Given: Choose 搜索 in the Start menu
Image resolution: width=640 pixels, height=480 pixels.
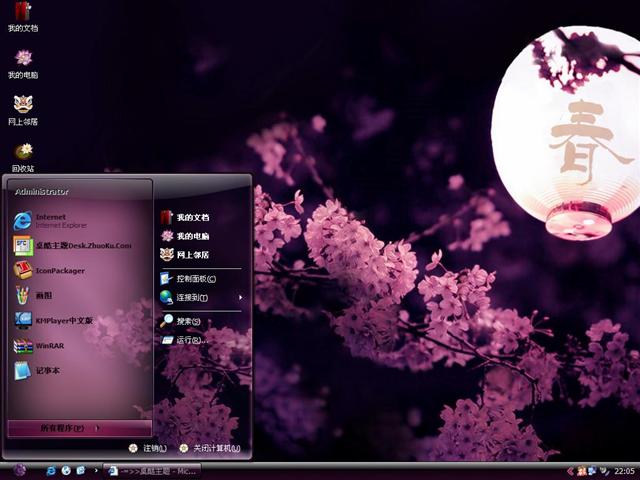Looking at the screenshot, I should pos(187,321).
